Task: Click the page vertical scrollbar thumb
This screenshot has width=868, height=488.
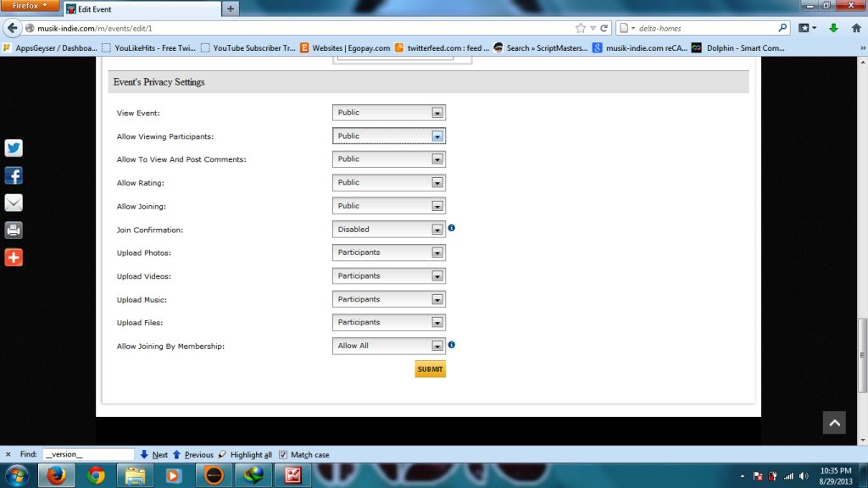Action: click(862, 355)
